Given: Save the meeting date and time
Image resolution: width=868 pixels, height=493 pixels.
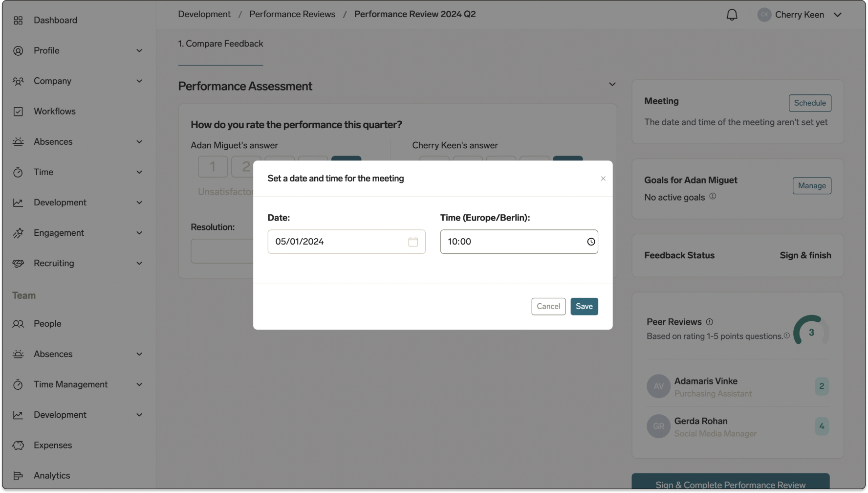Looking at the screenshot, I should [x=584, y=306].
